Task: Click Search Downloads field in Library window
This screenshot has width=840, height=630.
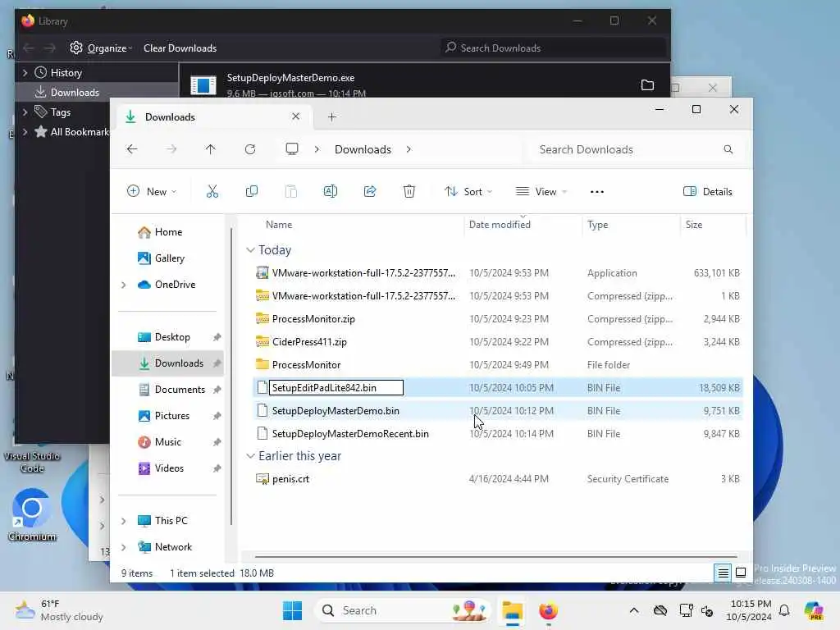Action: click(x=553, y=48)
